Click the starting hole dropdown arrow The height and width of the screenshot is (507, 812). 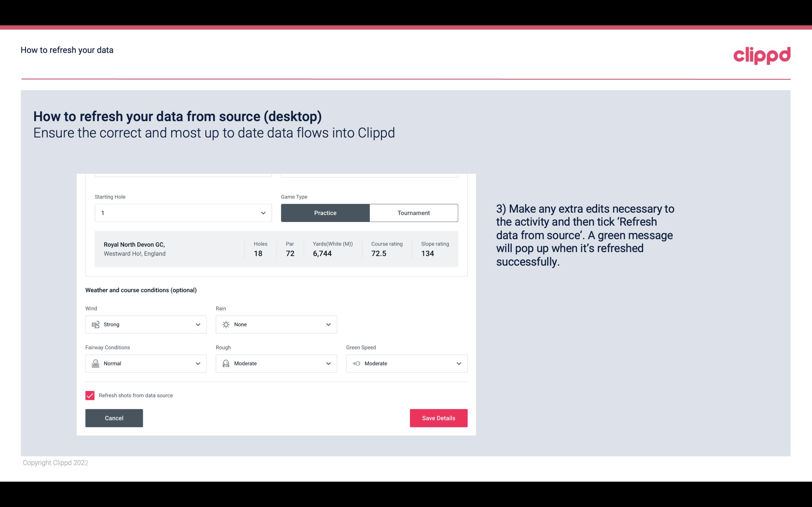[x=263, y=213]
